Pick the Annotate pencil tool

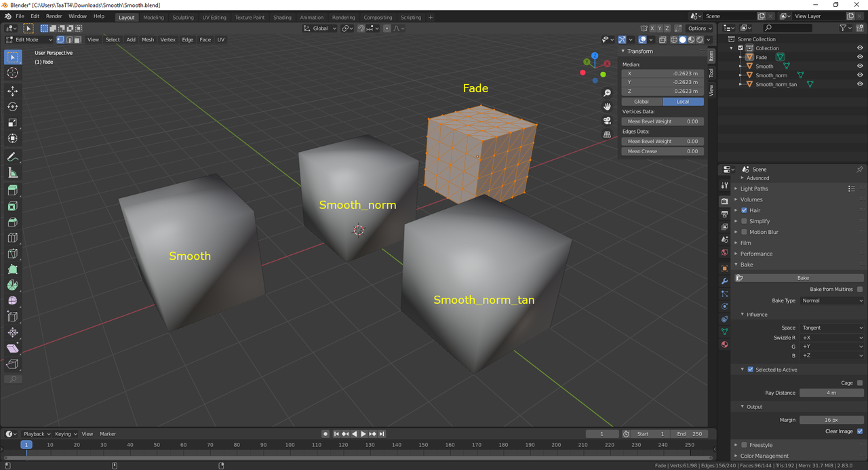(12, 157)
